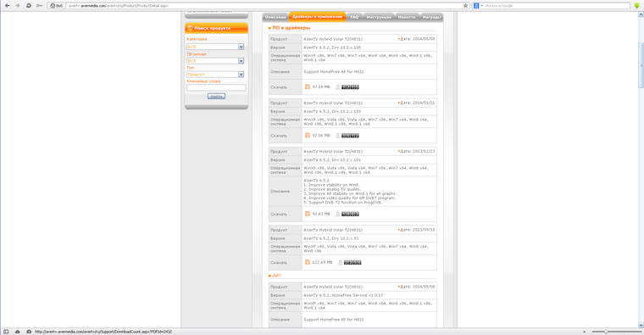
Task: Click the green download arrow at top right
Action: point(636,6)
